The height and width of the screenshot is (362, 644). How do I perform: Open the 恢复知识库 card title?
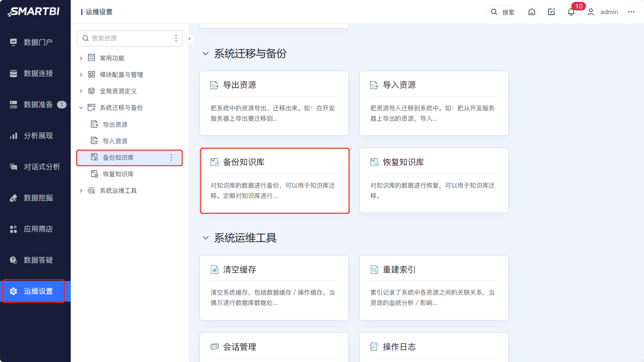pos(404,162)
